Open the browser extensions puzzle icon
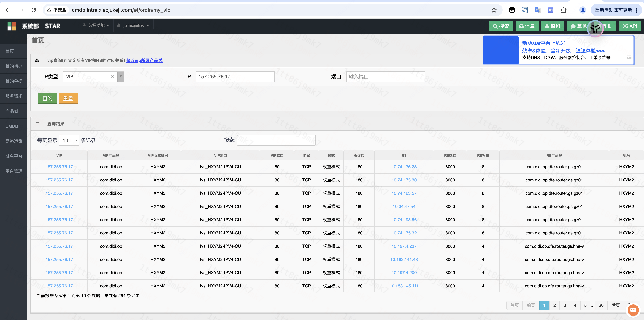 click(x=563, y=10)
